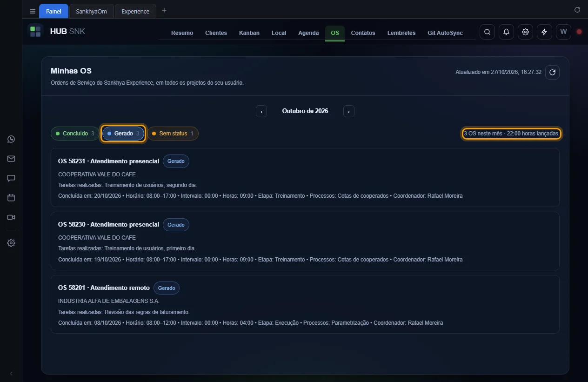Image resolution: width=588 pixels, height=382 pixels.
Task: Add a new tab with the plus icon
Action: [x=164, y=11]
